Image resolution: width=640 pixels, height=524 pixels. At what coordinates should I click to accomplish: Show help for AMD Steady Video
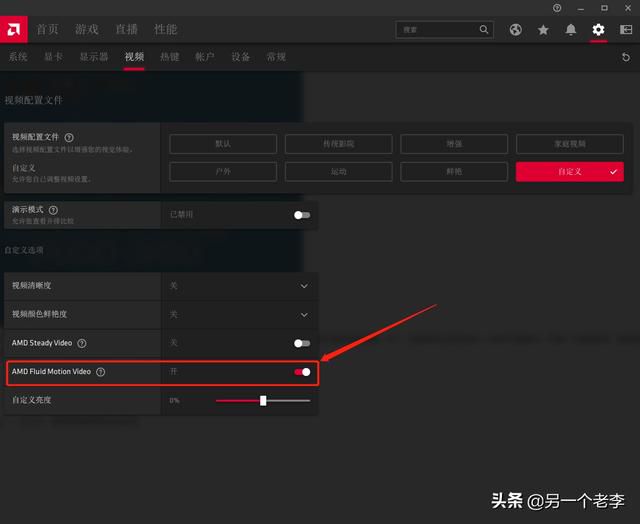click(x=82, y=343)
